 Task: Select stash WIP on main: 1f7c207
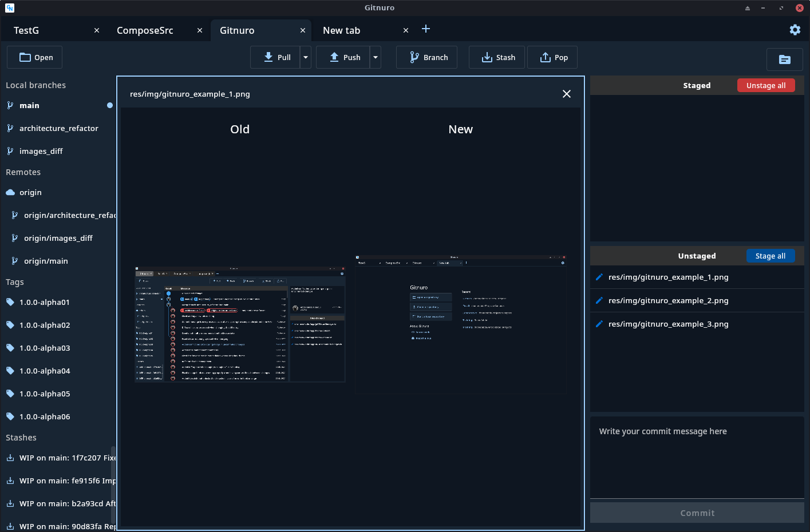tap(58, 458)
